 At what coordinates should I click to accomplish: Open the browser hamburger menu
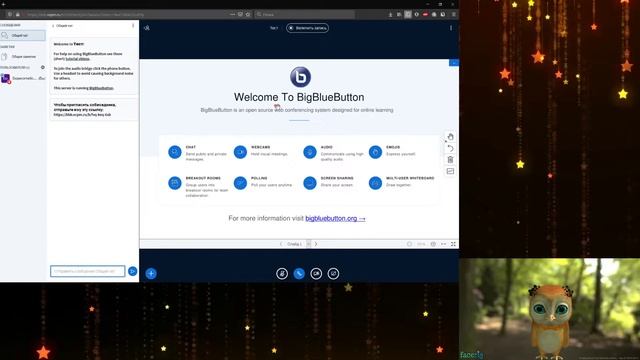453,14
